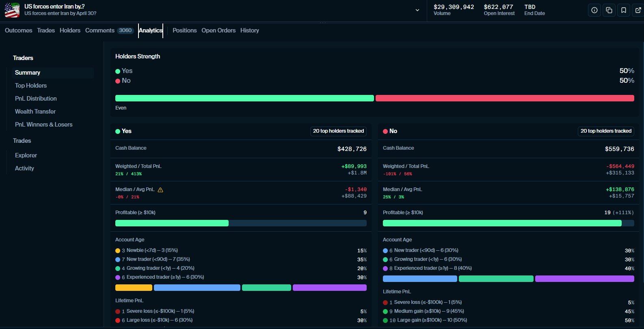
Task: Open PnL Distribution view
Action: [36, 99]
